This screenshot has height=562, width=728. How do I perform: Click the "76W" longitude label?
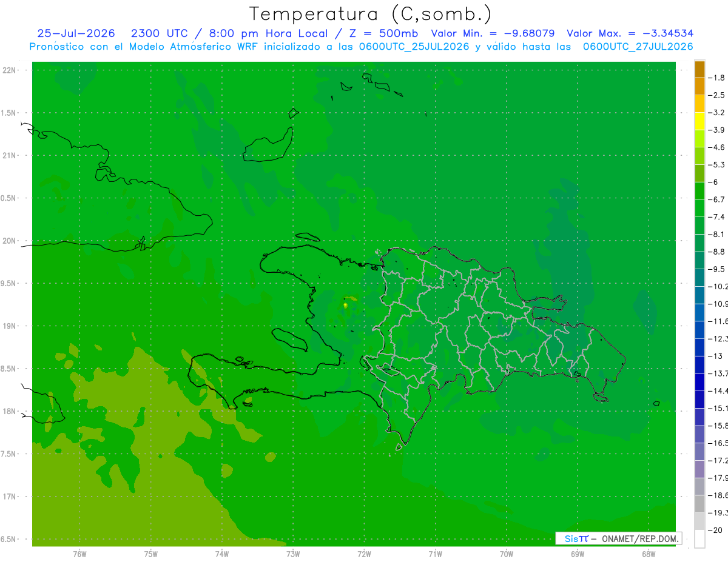point(79,554)
